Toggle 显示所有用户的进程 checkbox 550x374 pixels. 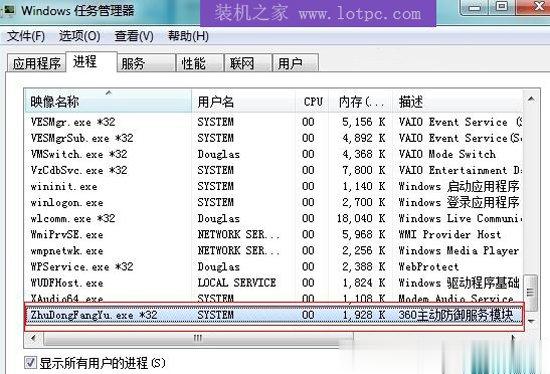click(30, 362)
